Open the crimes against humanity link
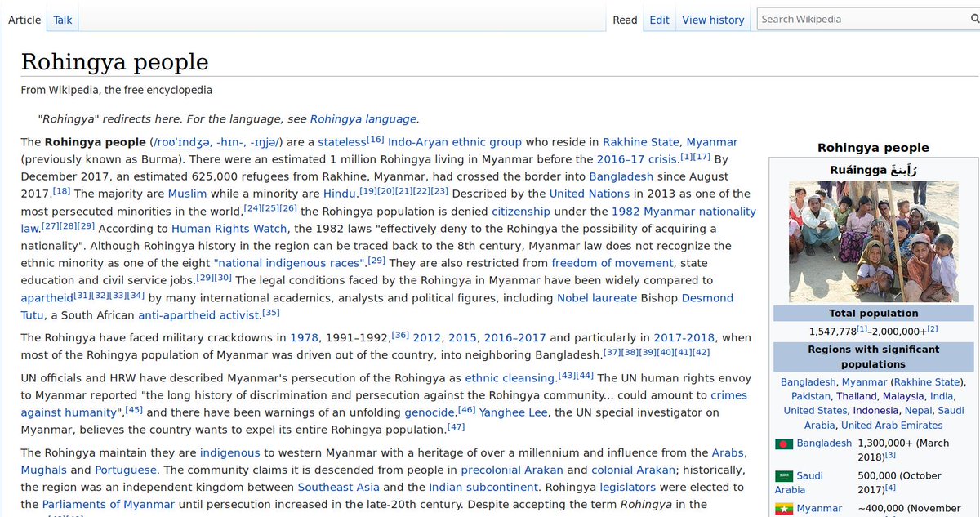Image resolution: width=980 pixels, height=517 pixels. click(384, 403)
